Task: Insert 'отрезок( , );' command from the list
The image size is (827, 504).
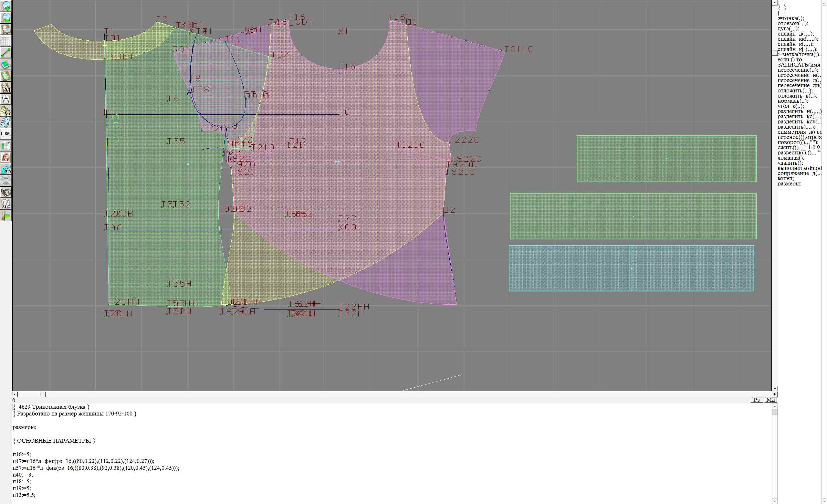Action: 792,24
